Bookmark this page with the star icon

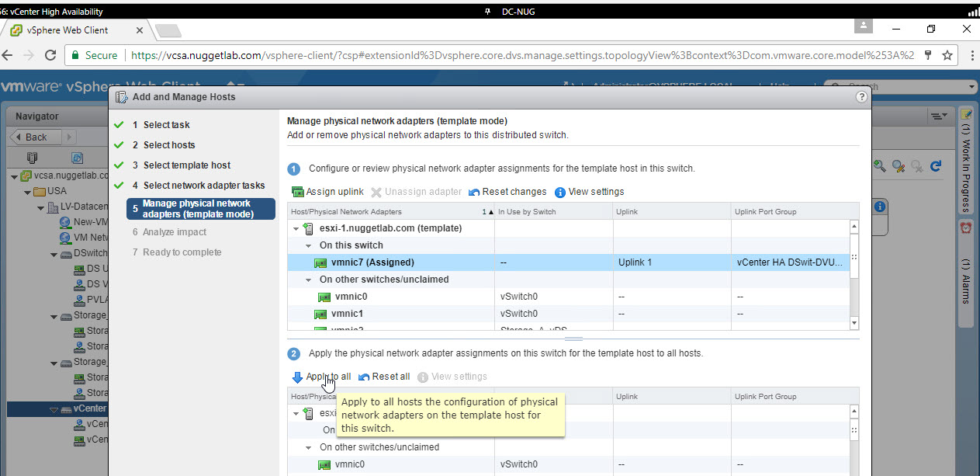click(x=947, y=56)
